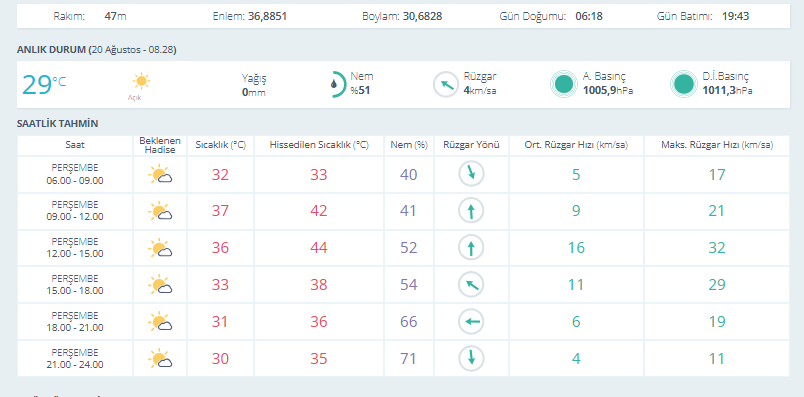Click the A. Basınç pressure gauge icon
Screen dimensions: 804x397
pos(565,84)
